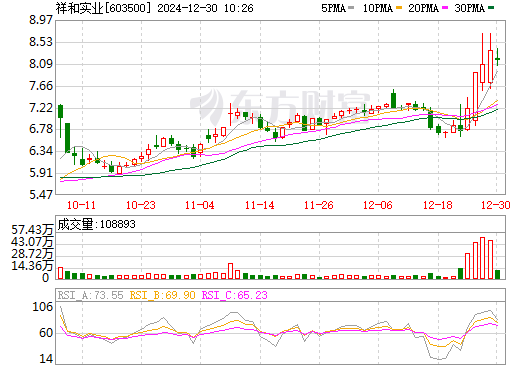520x365 pixels.
Task: Click the 12-18 date axis label
Action: (438, 205)
